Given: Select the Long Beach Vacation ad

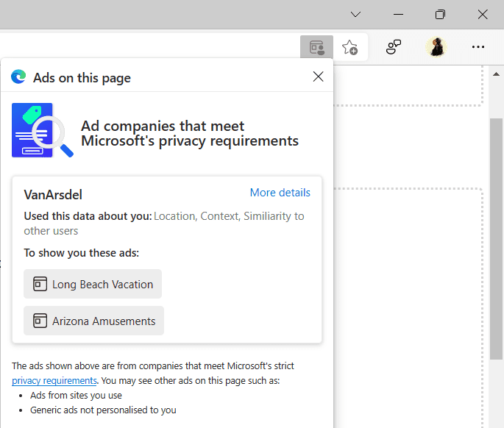Looking at the screenshot, I should click(x=93, y=284).
